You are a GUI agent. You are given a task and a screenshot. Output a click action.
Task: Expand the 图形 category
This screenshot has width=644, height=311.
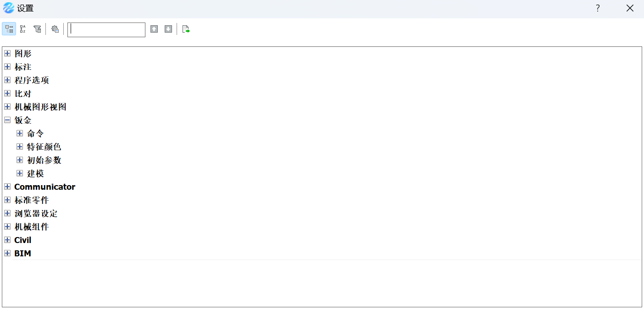pos(7,53)
